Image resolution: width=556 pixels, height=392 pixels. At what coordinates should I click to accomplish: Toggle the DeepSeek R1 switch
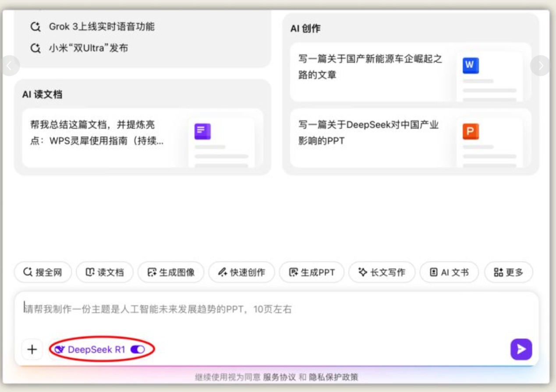pos(138,350)
